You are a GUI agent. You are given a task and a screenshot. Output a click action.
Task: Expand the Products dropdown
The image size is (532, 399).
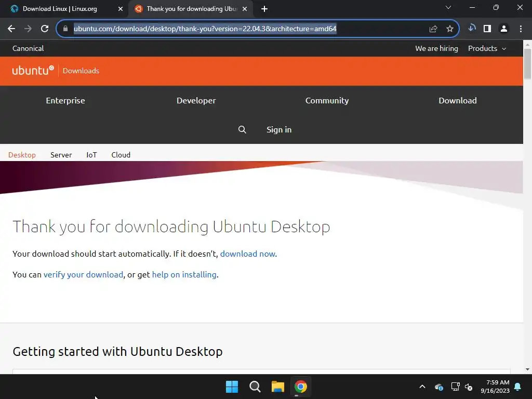click(x=487, y=48)
